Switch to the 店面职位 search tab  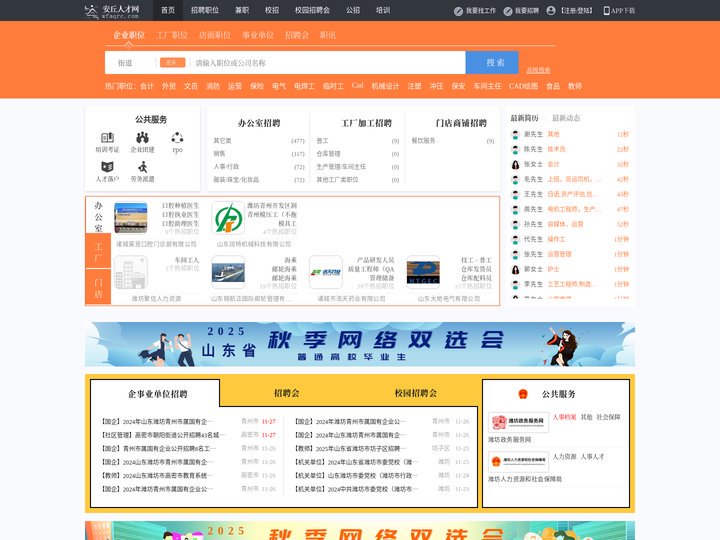tap(215, 35)
